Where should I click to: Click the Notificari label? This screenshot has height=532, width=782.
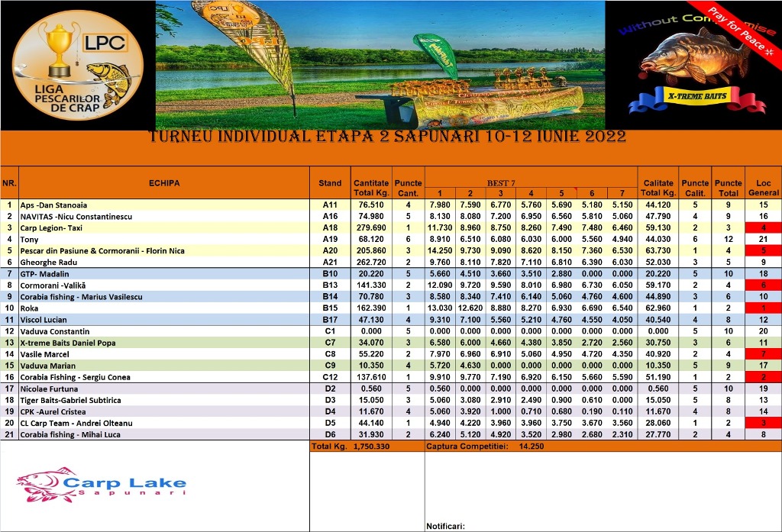pyautogui.click(x=445, y=525)
